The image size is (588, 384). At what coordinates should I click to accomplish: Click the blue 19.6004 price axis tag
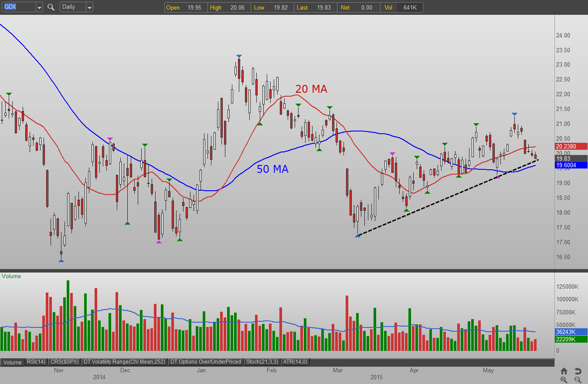[571, 165]
